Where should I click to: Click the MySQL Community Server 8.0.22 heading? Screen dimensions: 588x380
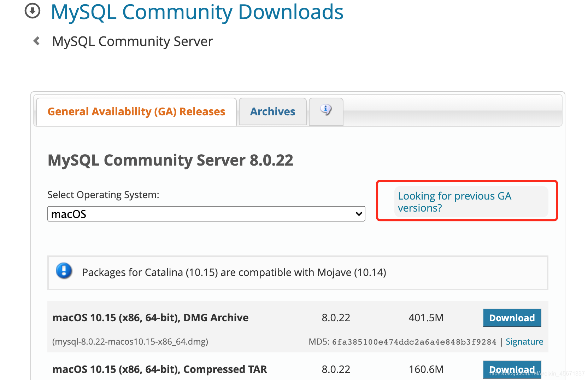point(170,160)
